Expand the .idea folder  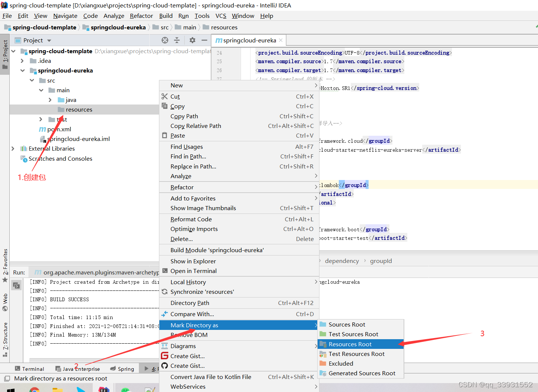22,61
